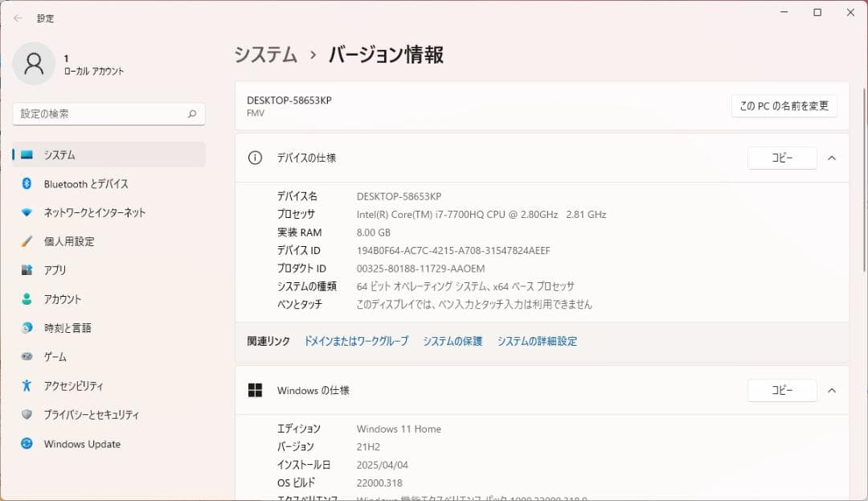Collapse the Windows の仕様 section

click(832, 390)
